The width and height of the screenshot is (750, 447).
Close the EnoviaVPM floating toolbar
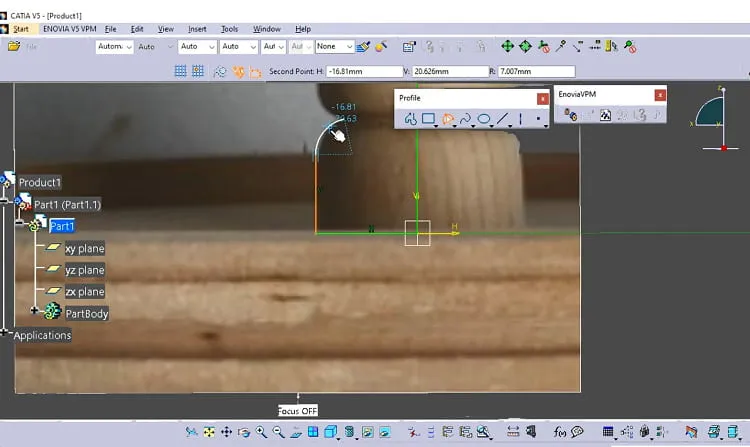point(660,95)
